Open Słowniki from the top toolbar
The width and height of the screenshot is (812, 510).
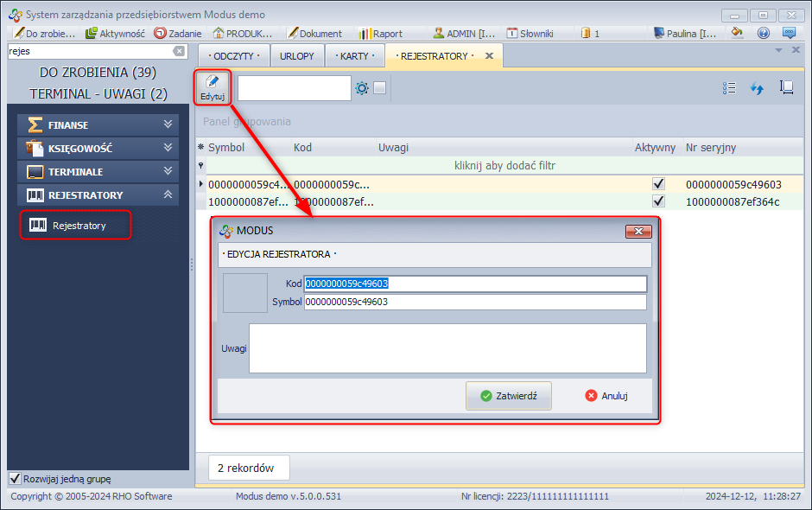click(530, 33)
